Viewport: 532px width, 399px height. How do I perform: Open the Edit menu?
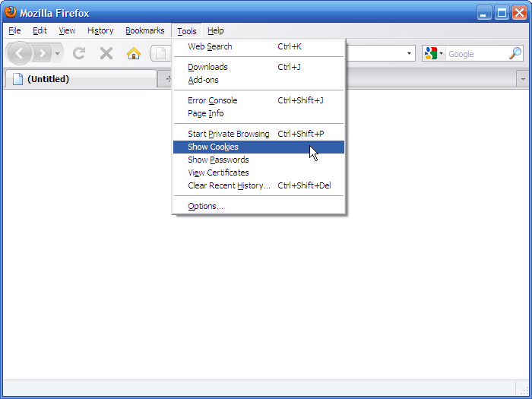pos(40,30)
